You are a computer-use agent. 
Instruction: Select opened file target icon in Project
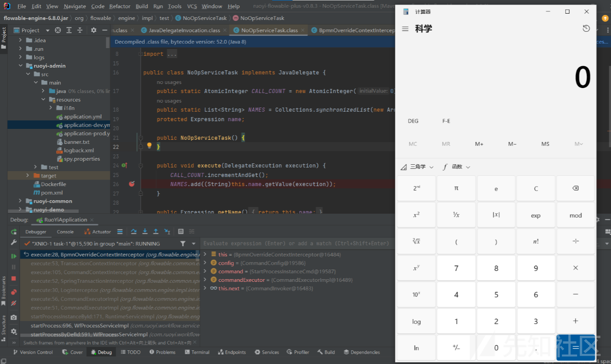[x=58, y=30]
